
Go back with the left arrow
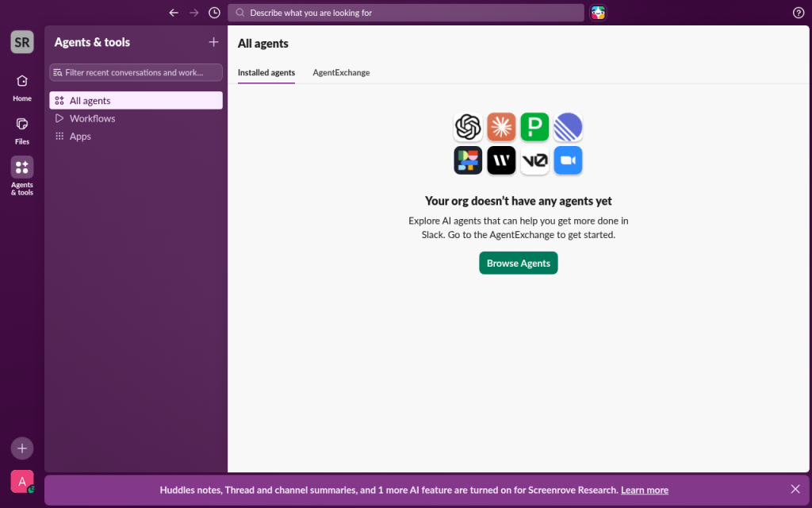[174, 13]
